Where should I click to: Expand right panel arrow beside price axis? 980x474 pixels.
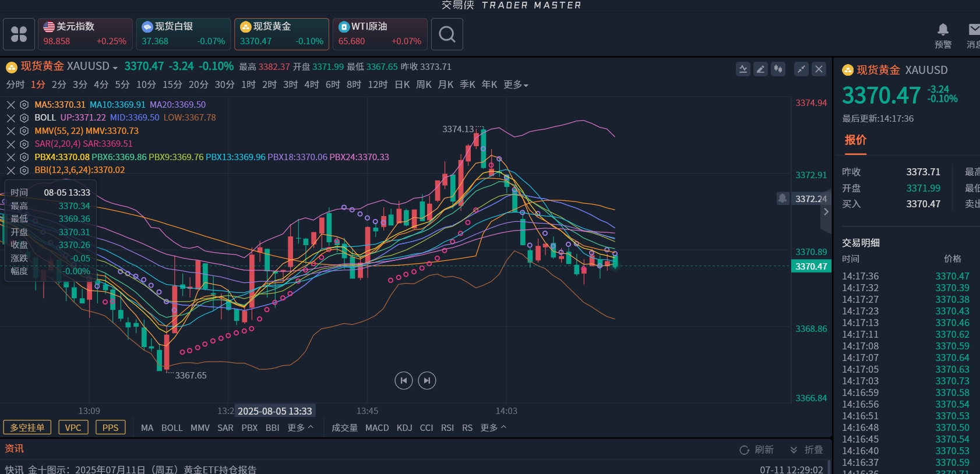tap(826, 212)
